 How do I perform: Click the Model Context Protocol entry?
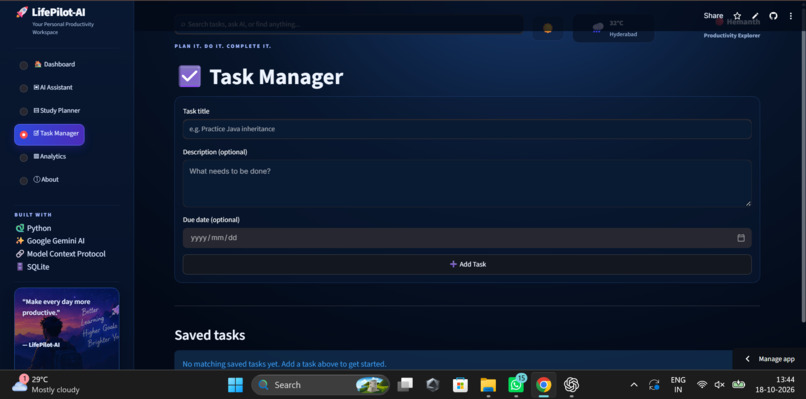61,254
